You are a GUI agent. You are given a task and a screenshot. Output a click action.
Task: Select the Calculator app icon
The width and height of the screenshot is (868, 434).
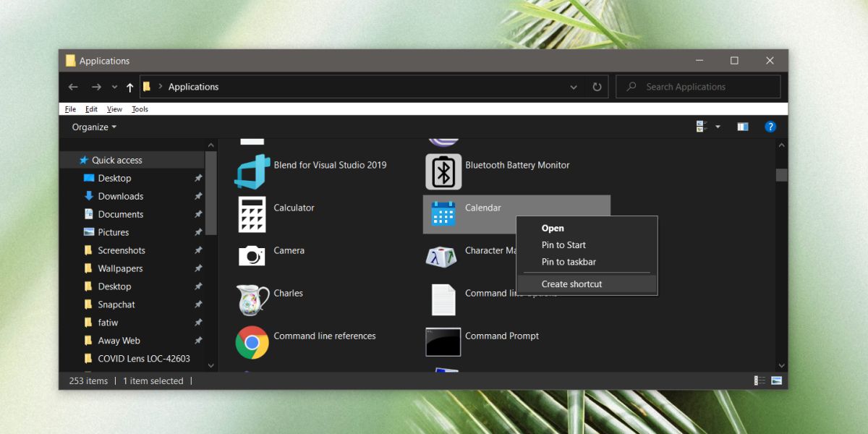(252, 214)
